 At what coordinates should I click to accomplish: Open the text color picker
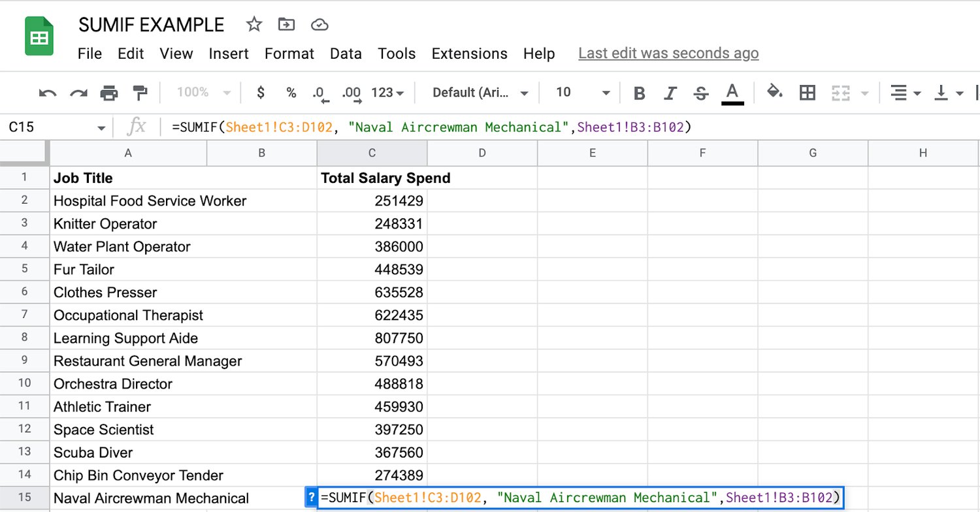coord(733,93)
